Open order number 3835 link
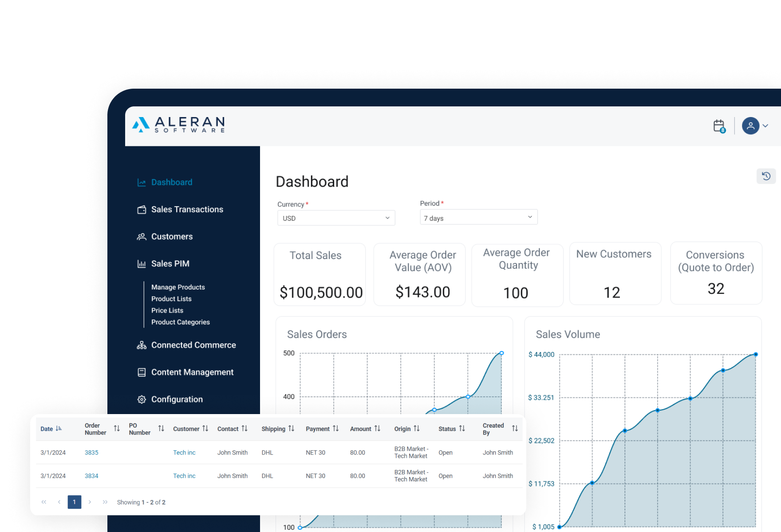 (x=91, y=453)
